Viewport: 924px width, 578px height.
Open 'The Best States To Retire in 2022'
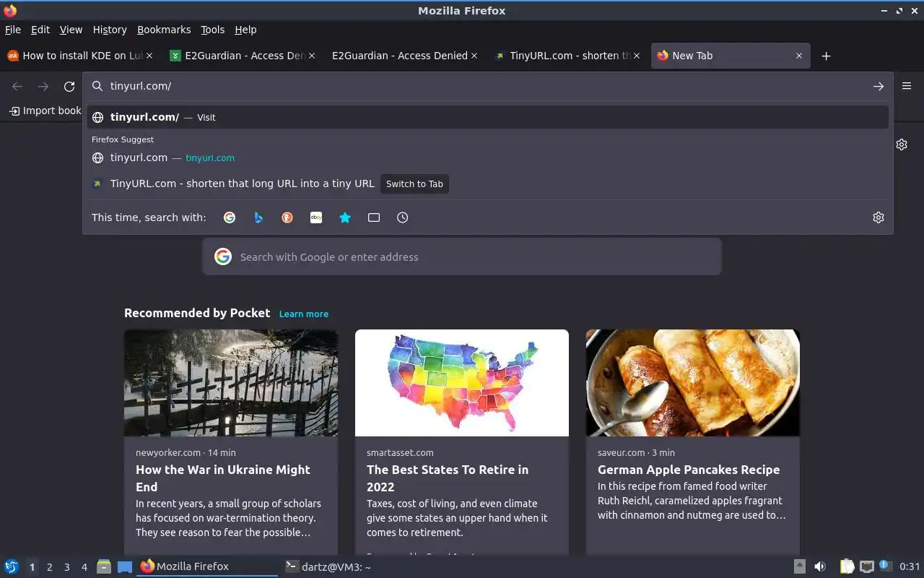(448, 478)
